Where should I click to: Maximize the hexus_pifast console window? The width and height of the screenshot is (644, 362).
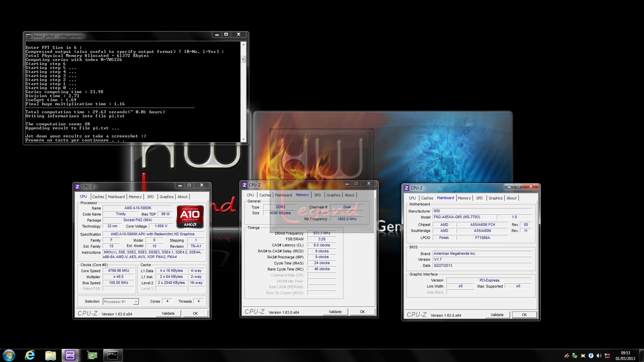click(x=226, y=35)
